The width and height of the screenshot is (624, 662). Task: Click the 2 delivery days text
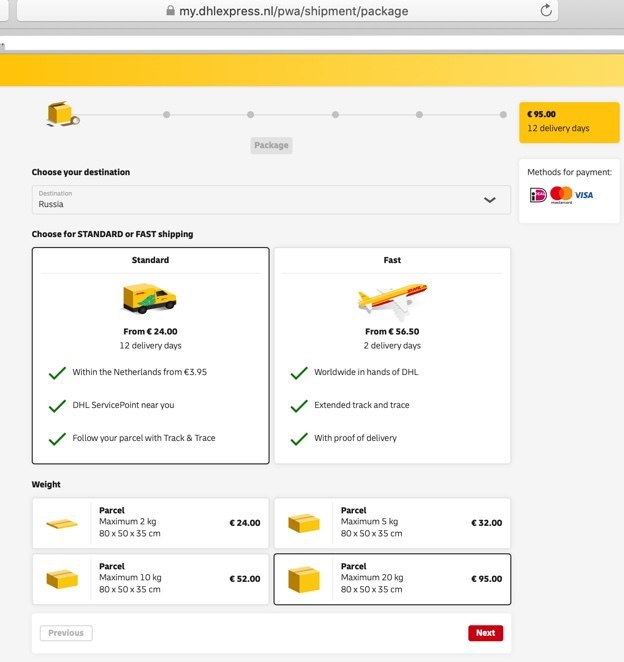392,346
